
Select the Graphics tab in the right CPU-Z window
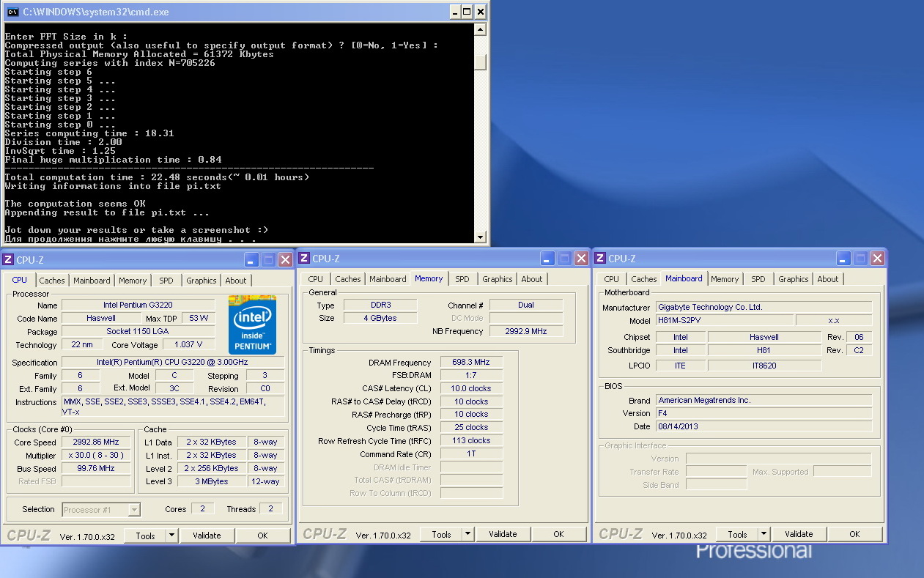pyautogui.click(x=794, y=279)
